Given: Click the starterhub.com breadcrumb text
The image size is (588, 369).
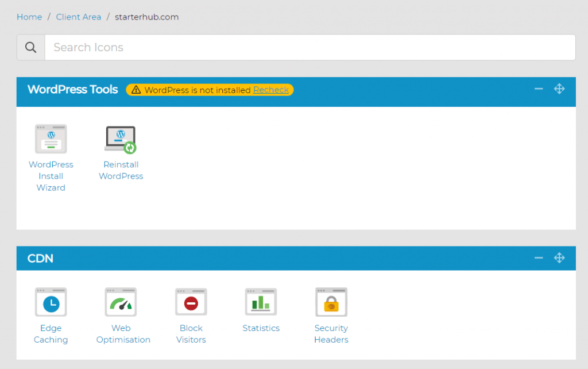Looking at the screenshot, I should [x=146, y=17].
